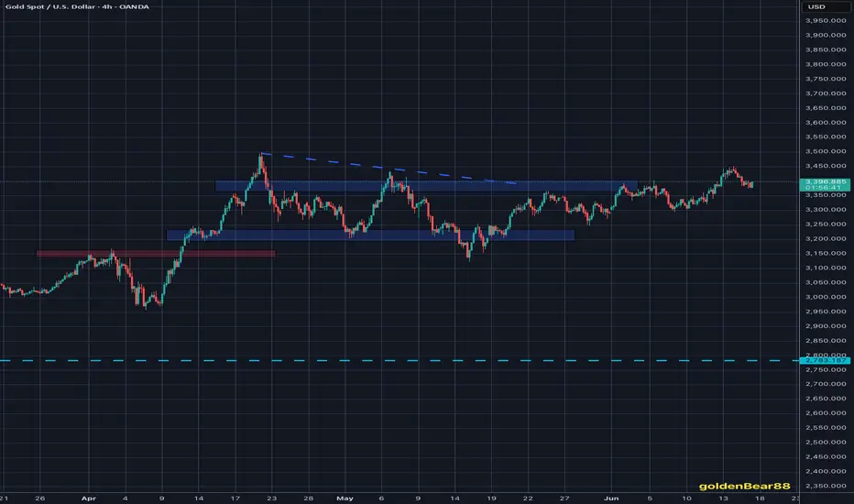Click the 3,500.000 price axis label
Image resolution: width=854 pixels, height=504 pixels.
pos(825,151)
